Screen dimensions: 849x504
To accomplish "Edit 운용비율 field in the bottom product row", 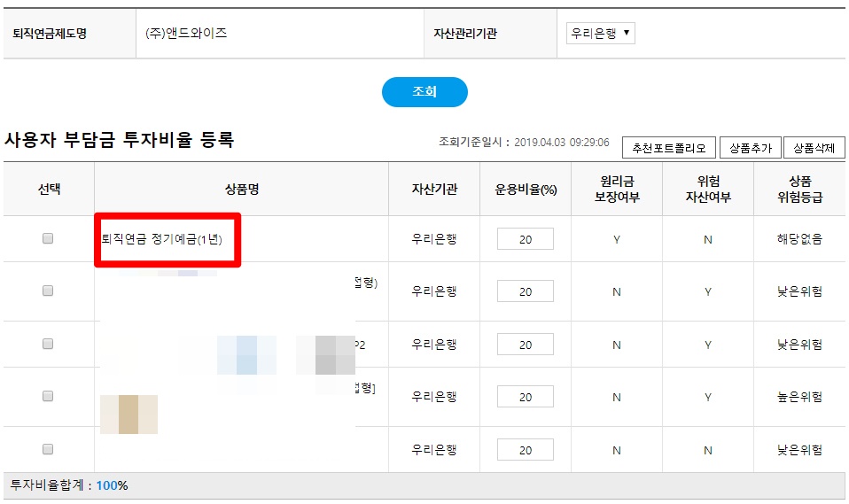I will 526,450.
